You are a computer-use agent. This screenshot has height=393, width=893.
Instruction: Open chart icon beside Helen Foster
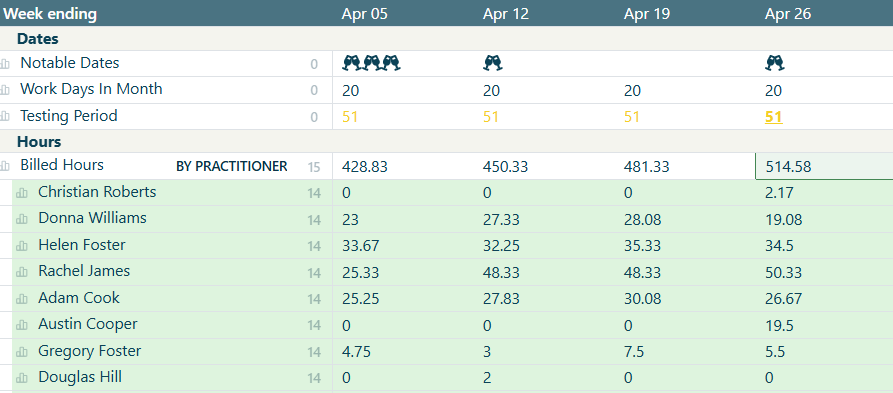(x=22, y=246)
